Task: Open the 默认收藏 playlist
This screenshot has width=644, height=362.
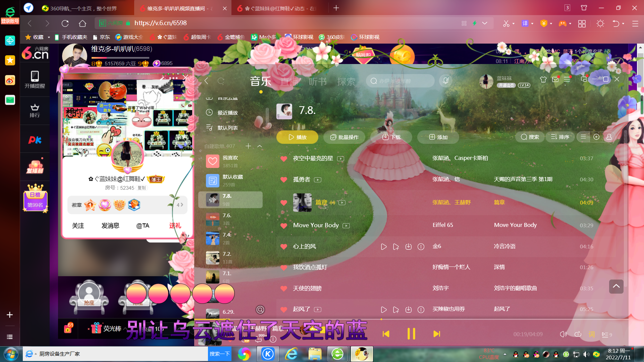Action: click(230, 180)
